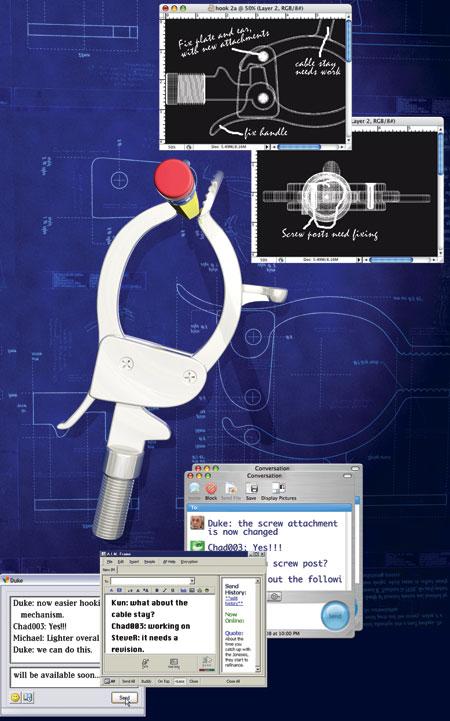This screenshot has width=450, height=721.
Task: Click the Send All button in A.I.M. bottom bar
Action: click(x=128, y=681)
